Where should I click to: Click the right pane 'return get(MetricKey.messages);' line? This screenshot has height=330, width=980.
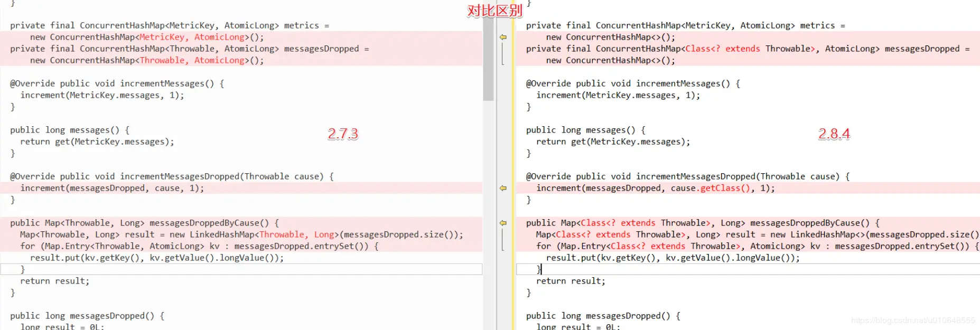[613, 142]
